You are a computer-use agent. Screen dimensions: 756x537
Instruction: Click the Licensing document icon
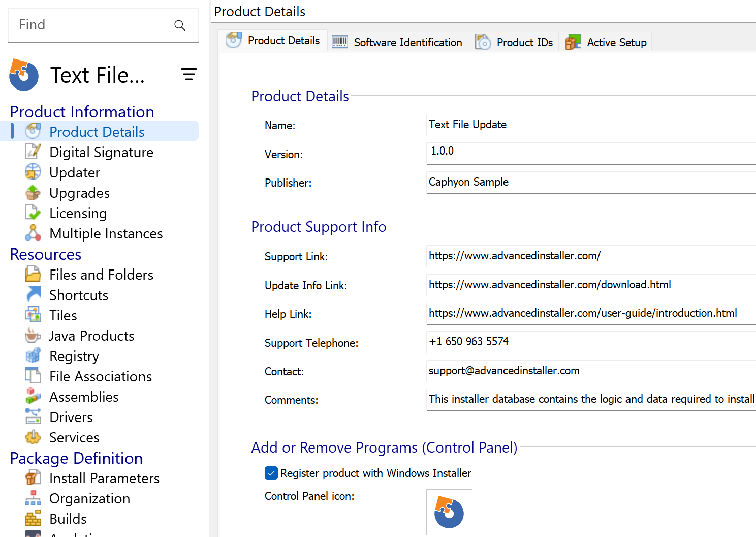[33, 213]
